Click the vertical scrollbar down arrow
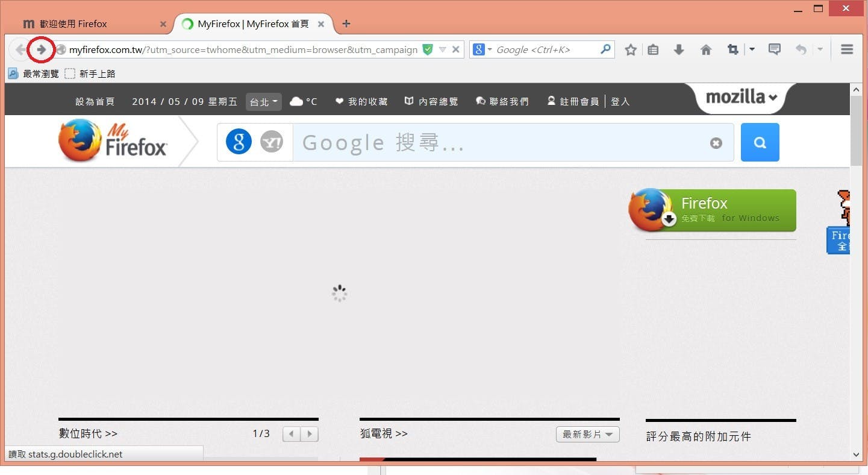The height and width of the screenshot is (475, 868). (856, 455)
